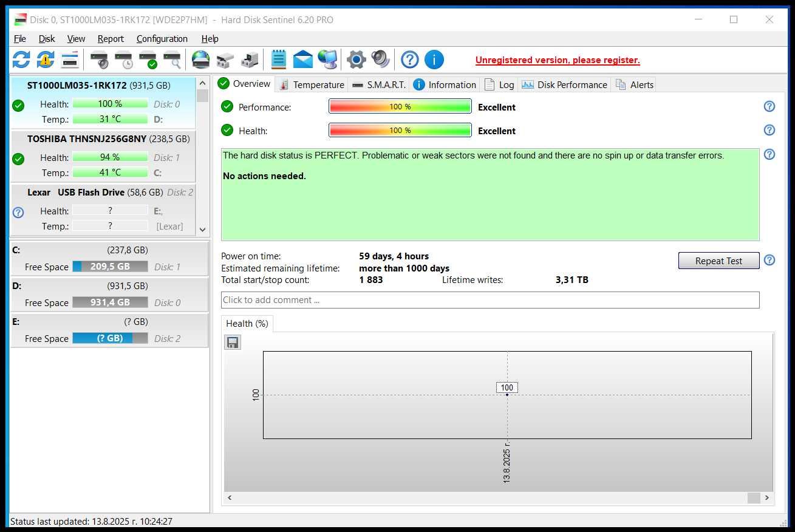
Task: Click green check icon on ST1000LM035 disk
Action: [x=18, y=106]
